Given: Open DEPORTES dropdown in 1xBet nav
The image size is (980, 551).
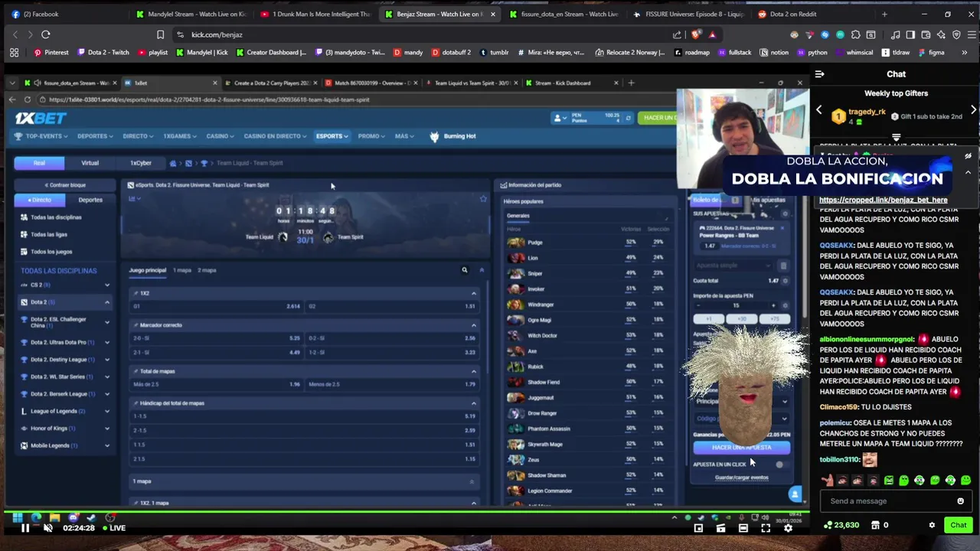Looking at the screenshot, I should click(x=95, y=136).
